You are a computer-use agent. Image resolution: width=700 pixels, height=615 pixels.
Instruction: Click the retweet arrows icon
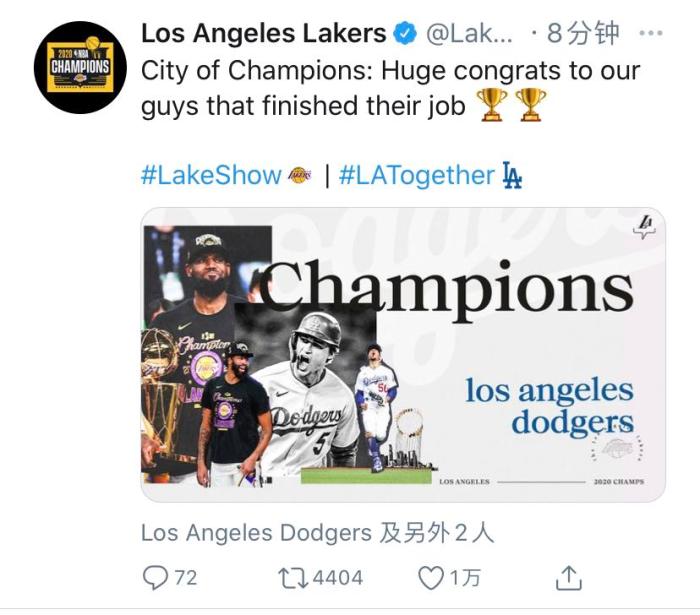click(291, 577)
